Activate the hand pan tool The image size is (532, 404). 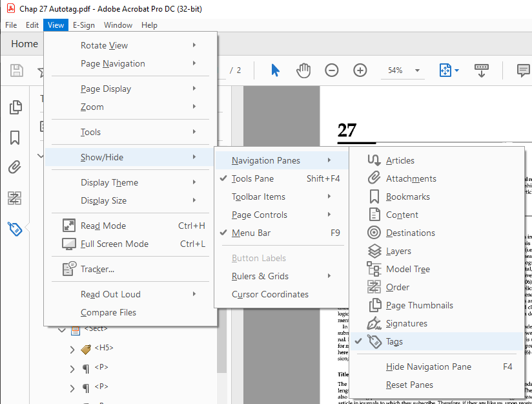coord(303,70)
